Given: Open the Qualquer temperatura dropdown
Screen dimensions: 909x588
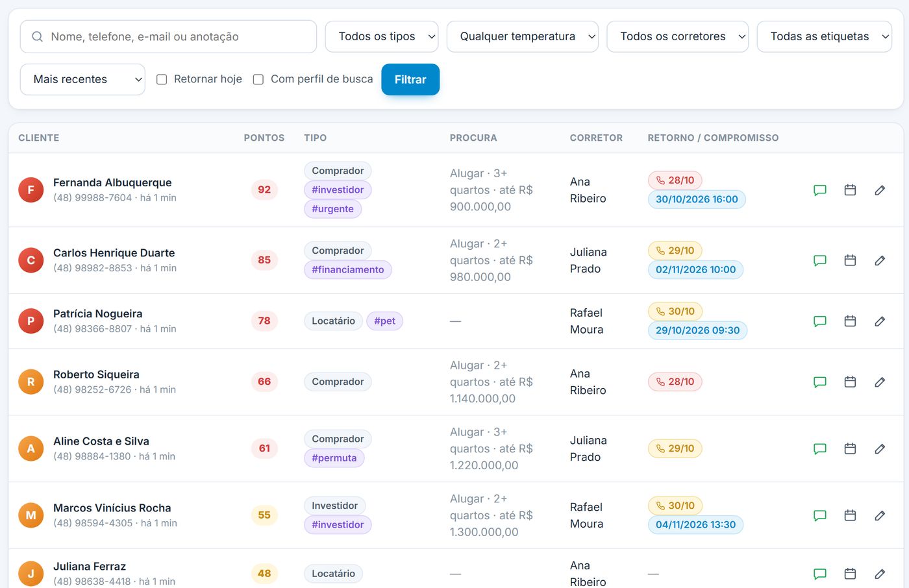Looking at the screenshot, I should (523, 36).
